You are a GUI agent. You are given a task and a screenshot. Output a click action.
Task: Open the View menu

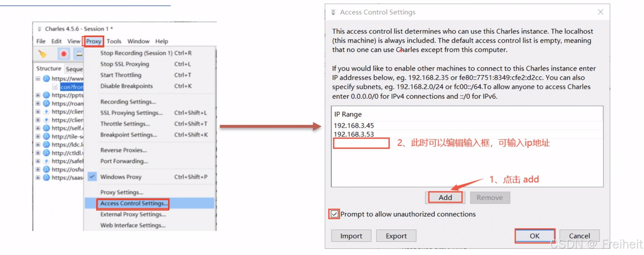pyautogui.click(x=74, y=41)
